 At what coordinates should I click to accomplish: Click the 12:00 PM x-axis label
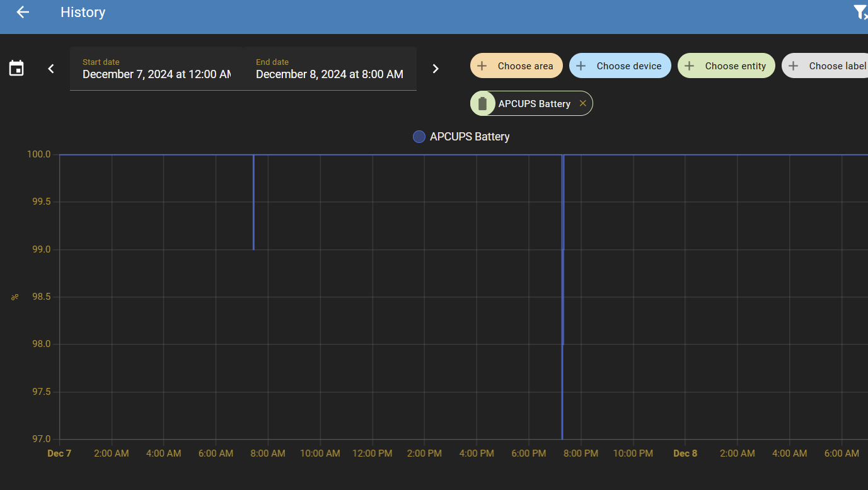(x=372, y=453)
